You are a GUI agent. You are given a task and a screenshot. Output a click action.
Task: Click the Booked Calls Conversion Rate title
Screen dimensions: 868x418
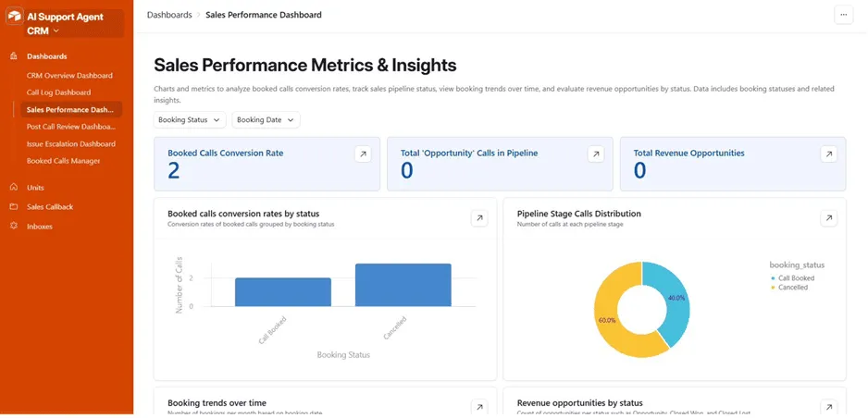click(225, 154)
